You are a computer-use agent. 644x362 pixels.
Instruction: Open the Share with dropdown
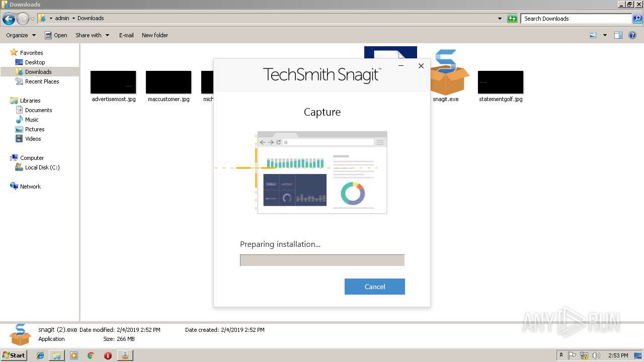coord(92,35)
